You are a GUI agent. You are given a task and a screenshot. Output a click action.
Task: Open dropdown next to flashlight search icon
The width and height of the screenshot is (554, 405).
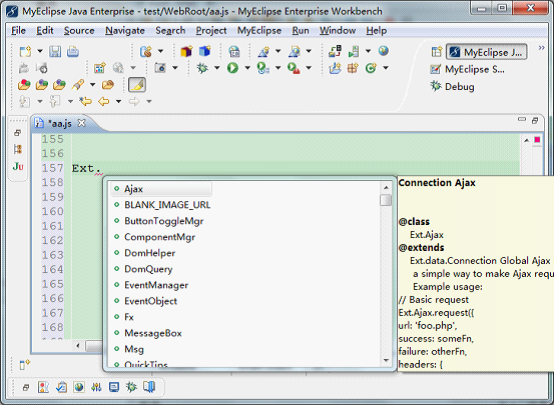tap(93, 84)
